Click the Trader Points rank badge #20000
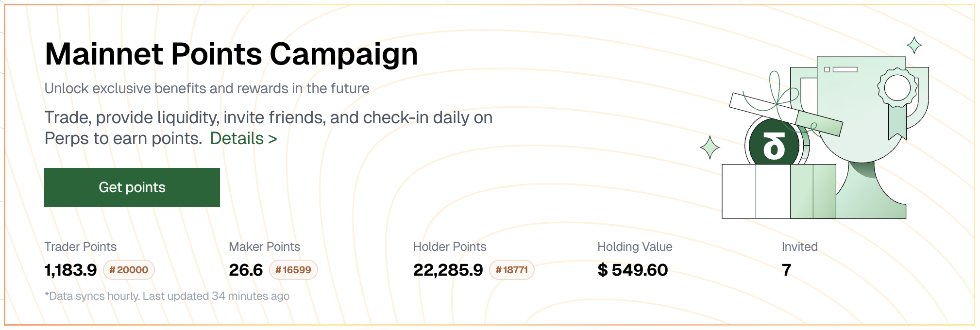This screenshot has height=330, width=980. 129,270
